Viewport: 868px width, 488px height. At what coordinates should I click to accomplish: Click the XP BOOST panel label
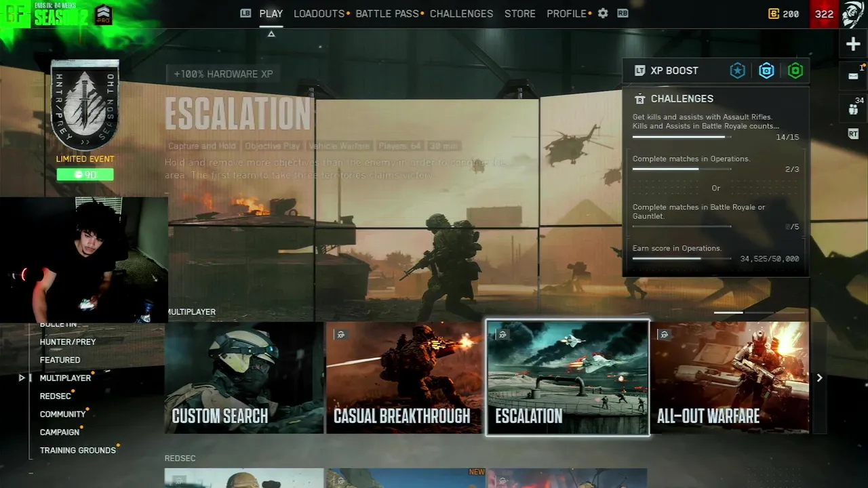[x=674, y=70]
